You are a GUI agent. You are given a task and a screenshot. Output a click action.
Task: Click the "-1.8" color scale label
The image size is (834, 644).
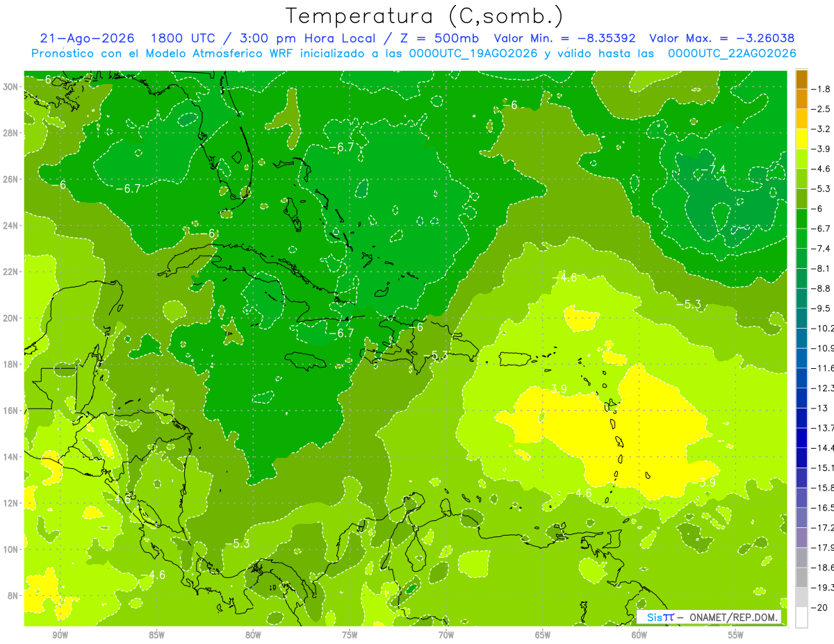pyautogui.click(x=820, y=89)
